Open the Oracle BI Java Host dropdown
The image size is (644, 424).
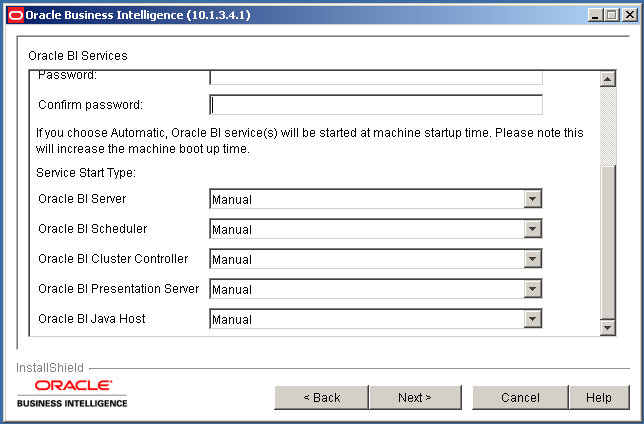coord(532,319)
